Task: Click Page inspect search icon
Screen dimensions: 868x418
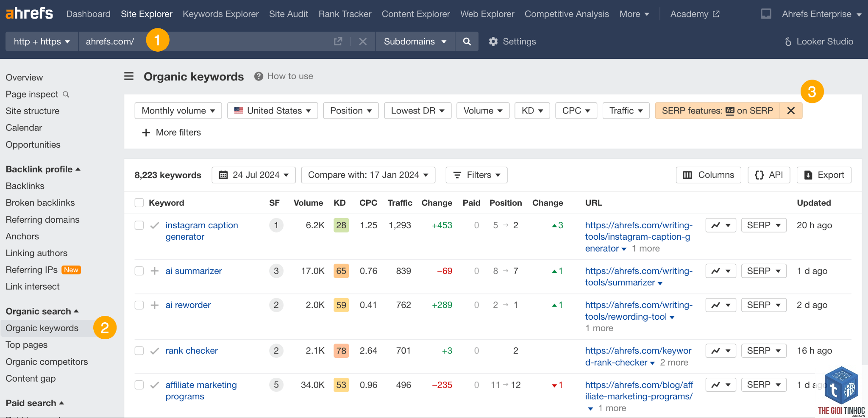Action: pos(66,94)
